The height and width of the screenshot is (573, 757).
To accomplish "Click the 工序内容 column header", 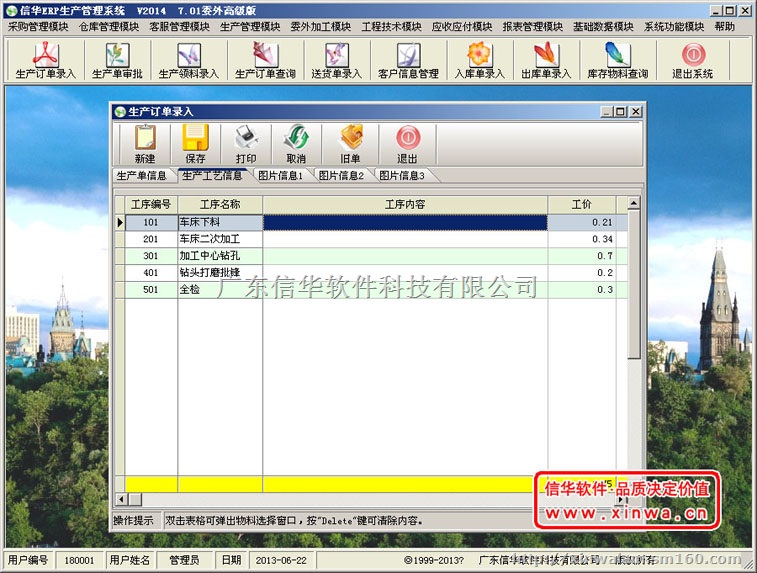I will tap(405, 205).
